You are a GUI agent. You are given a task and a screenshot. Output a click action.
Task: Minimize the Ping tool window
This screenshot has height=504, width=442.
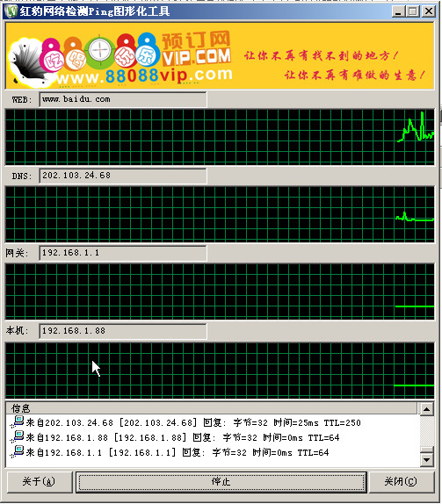pyautogui.click(x=398, y=11)
